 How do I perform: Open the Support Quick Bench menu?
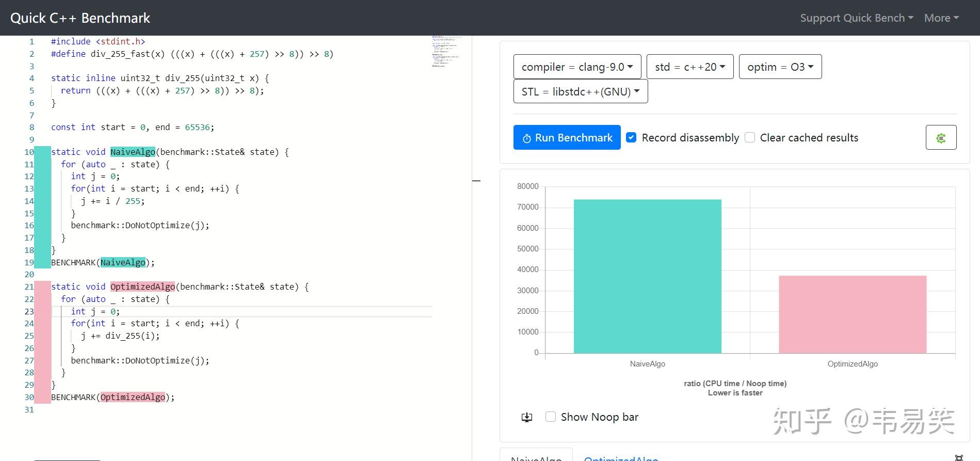pyautogui.click(x=857, y=18)
